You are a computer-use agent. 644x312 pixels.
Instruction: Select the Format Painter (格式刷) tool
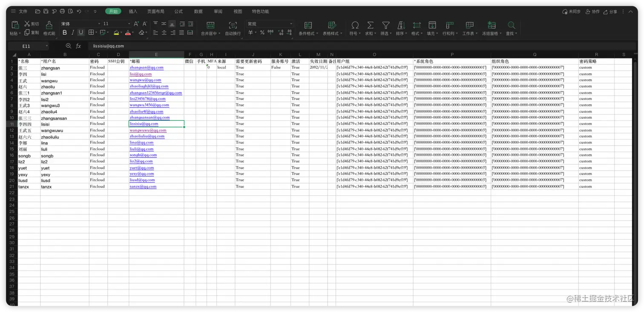(x=49, y=28)
